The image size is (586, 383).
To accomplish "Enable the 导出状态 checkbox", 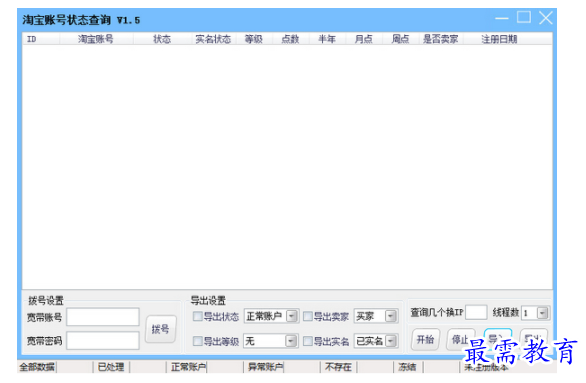I will point(197,316).
